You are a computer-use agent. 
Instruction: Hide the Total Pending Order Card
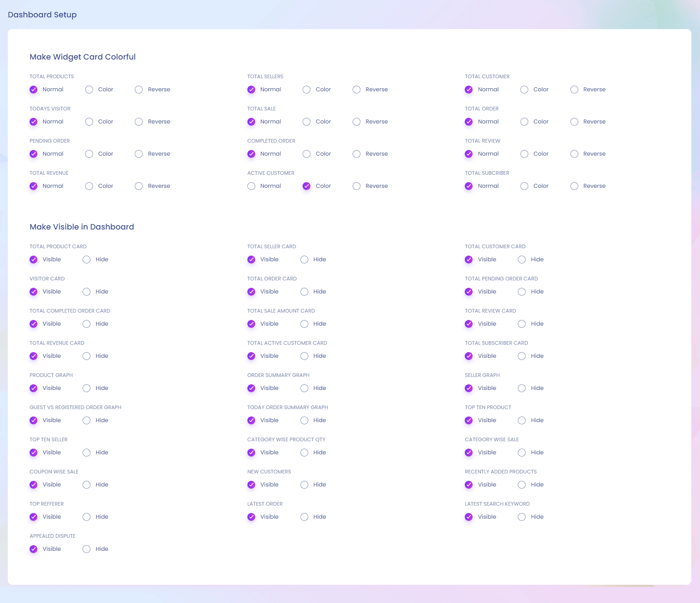click(522, 292)
